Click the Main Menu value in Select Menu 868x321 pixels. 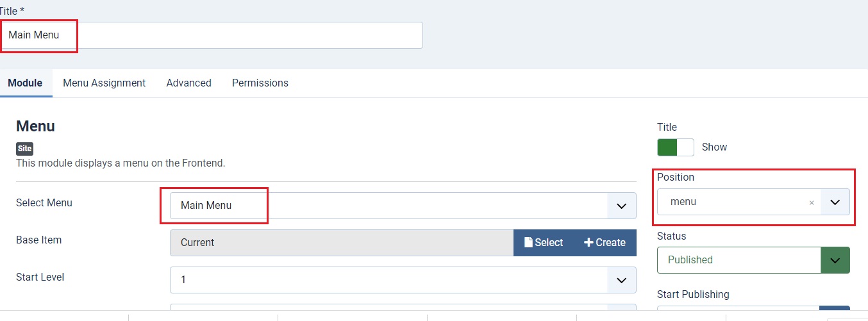[206, 206]
